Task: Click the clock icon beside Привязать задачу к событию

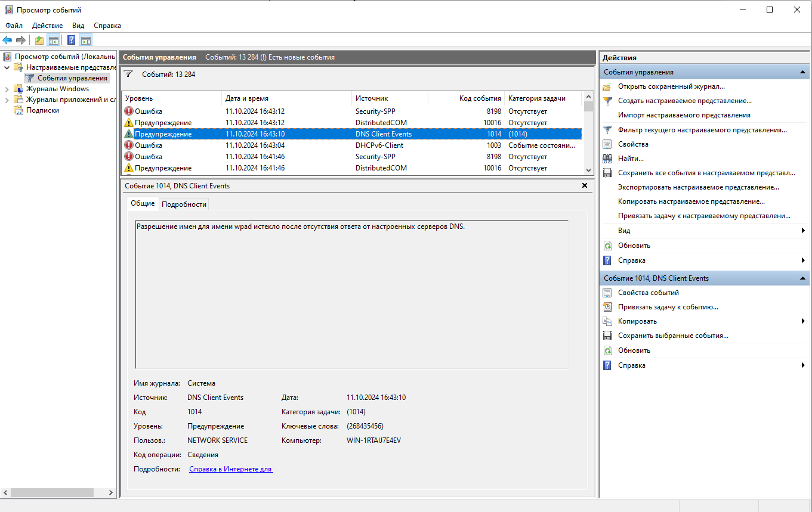Action: (x=607, y=307)
